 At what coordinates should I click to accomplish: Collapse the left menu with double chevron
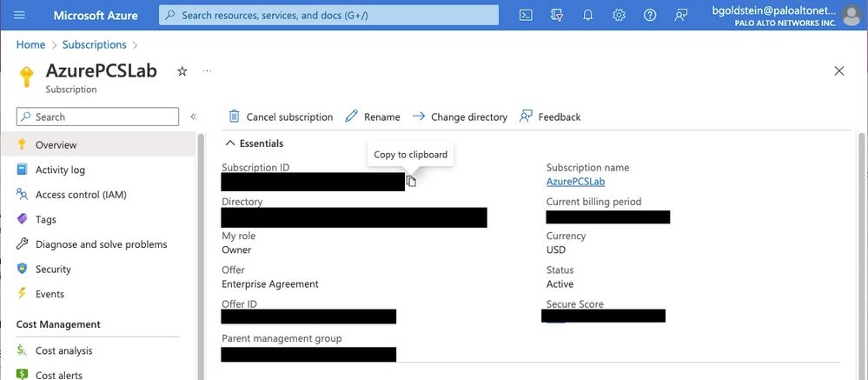tap(194, 117)
